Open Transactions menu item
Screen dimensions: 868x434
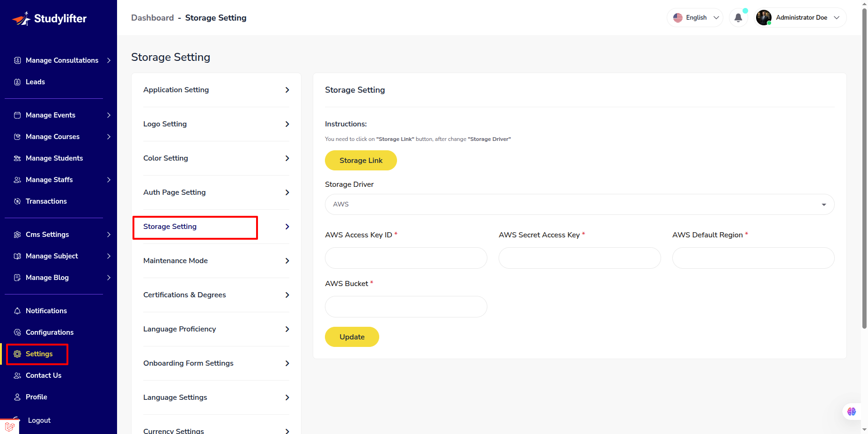(46, 201)
